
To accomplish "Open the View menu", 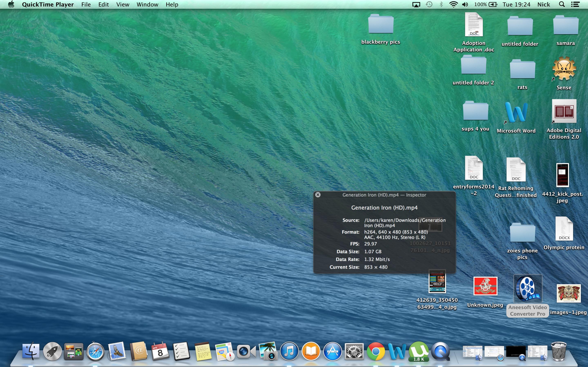I will pyautogui.click(x=123, y=4).
